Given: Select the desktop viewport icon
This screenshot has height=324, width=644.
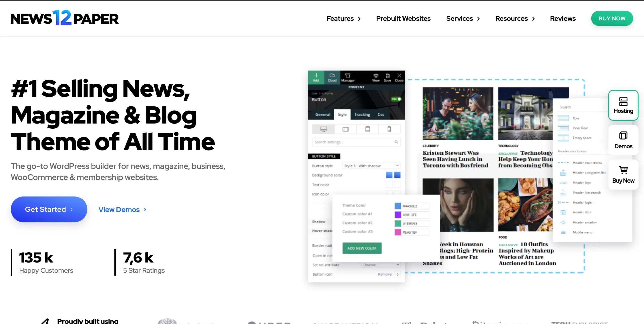Looking at the screenshot, I should [324, 129].
